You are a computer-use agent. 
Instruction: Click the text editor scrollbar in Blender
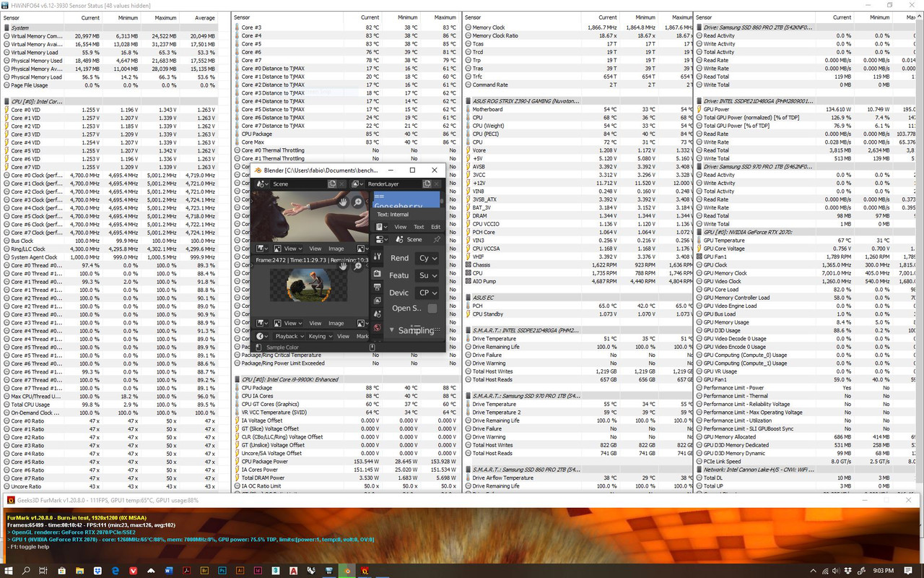coord(442,200)
